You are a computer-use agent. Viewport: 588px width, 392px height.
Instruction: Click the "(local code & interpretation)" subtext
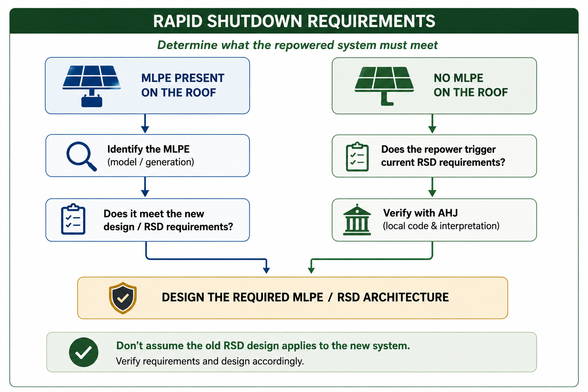tap(441, 226)
